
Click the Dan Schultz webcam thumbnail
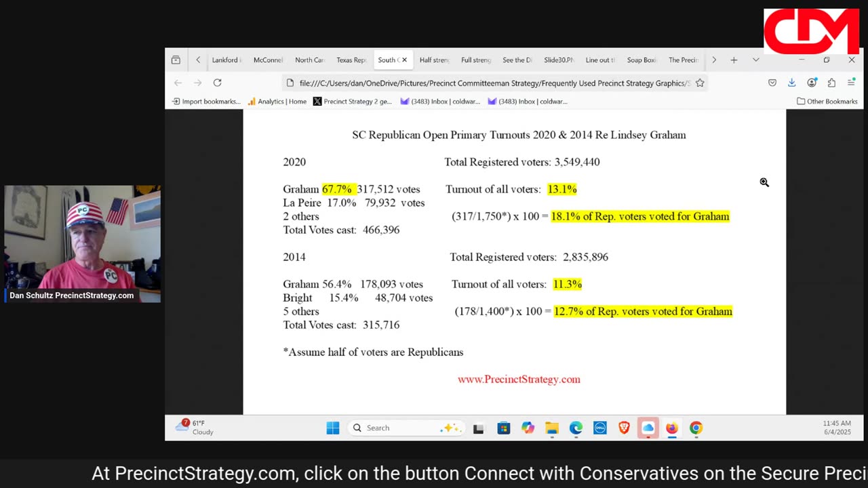pyautogui.click(x=82, y=244)
